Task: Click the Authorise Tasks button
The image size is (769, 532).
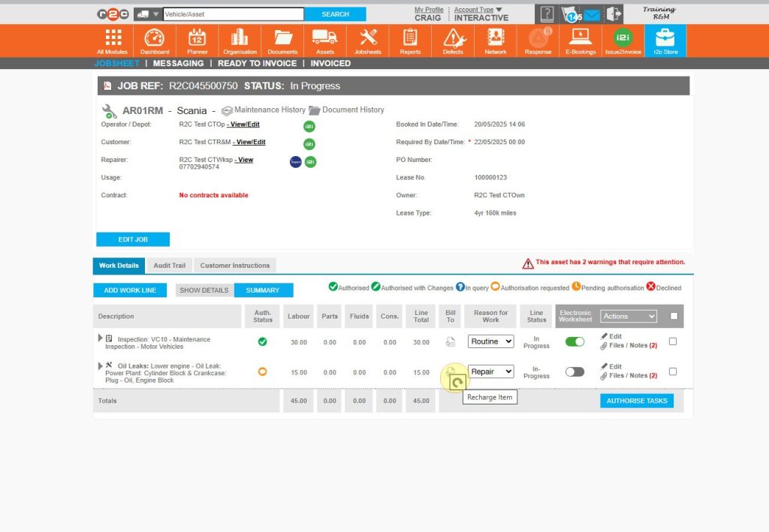Action: pos(636,401)
